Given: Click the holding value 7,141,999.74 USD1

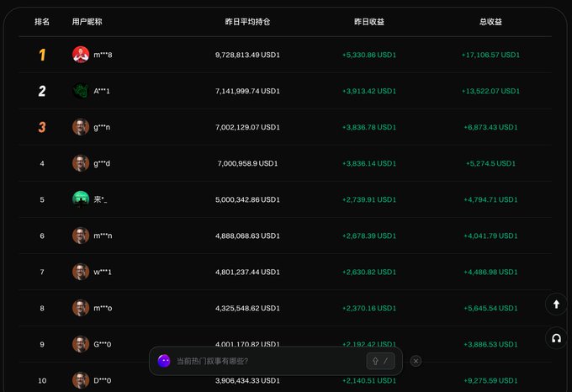Looking at the screenshot, I should click(247, 91).
